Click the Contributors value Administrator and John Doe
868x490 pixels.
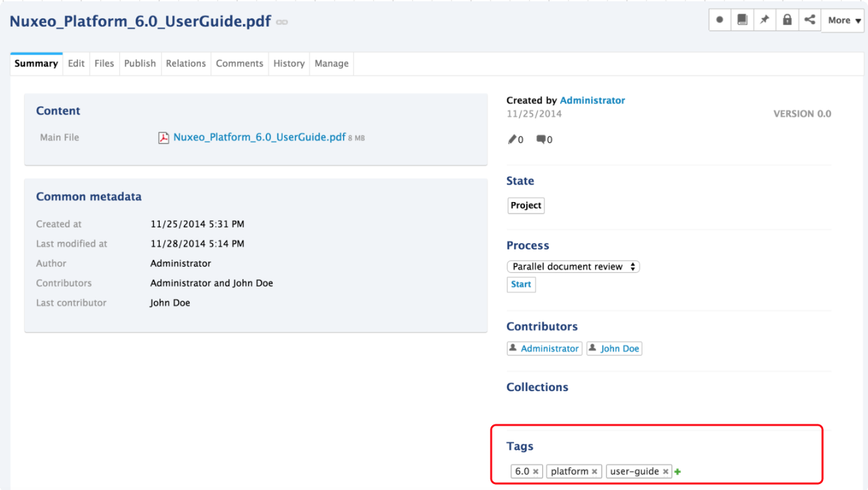pos(212,283)
